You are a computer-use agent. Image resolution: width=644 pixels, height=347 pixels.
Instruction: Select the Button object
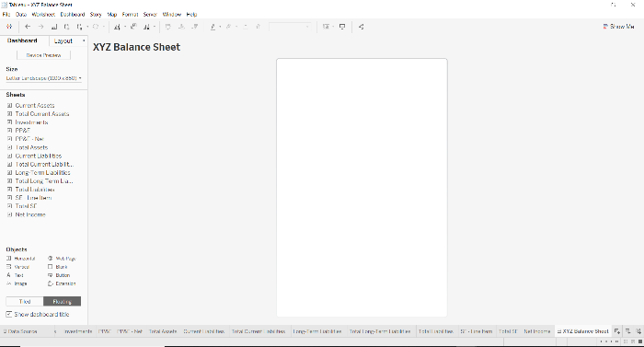pyautogui.click(x=59, y=275)
